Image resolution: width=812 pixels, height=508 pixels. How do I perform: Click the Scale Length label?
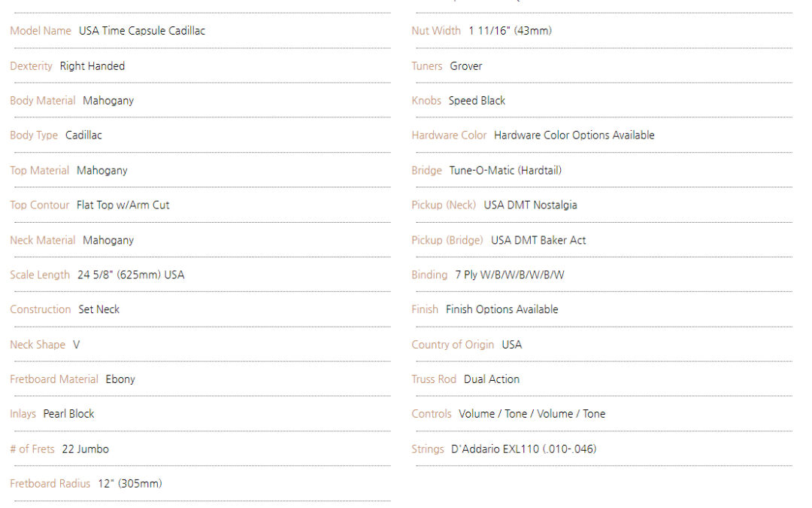(40, 275)
